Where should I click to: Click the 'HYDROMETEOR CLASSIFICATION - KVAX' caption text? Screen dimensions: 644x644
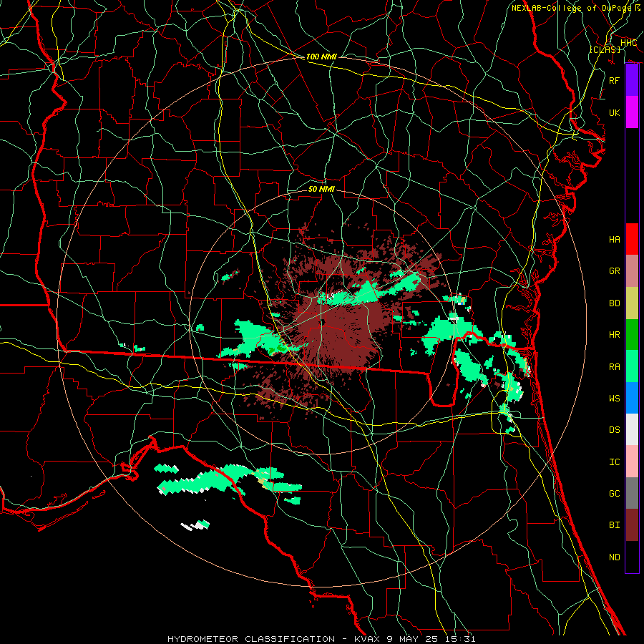point(275,639)
